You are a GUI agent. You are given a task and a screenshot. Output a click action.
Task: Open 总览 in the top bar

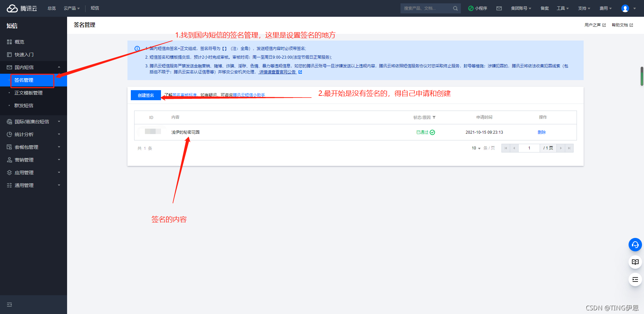52,8
